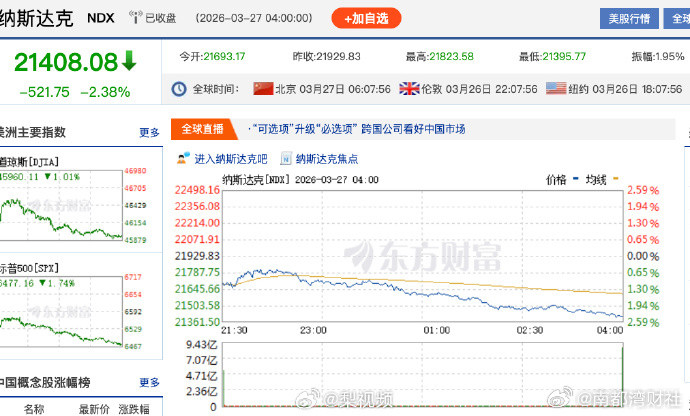Click the green volume bar at chart end

point(622,376)
